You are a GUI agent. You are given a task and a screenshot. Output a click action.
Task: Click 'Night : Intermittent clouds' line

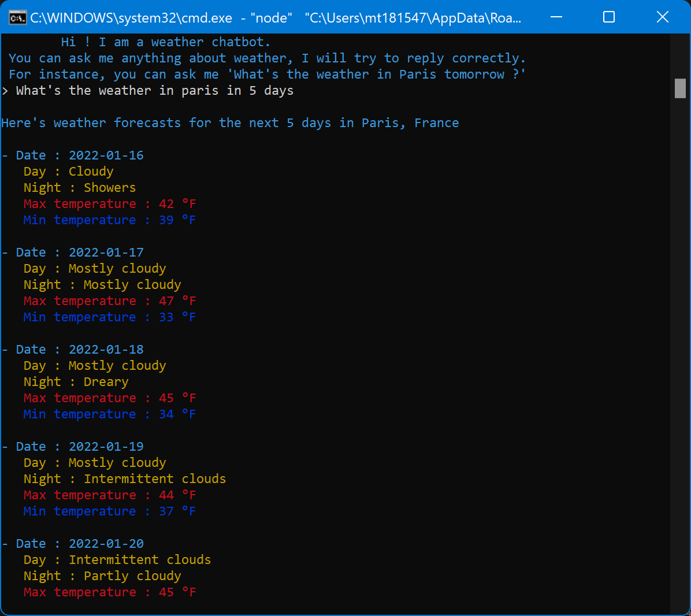click(125, 479)
